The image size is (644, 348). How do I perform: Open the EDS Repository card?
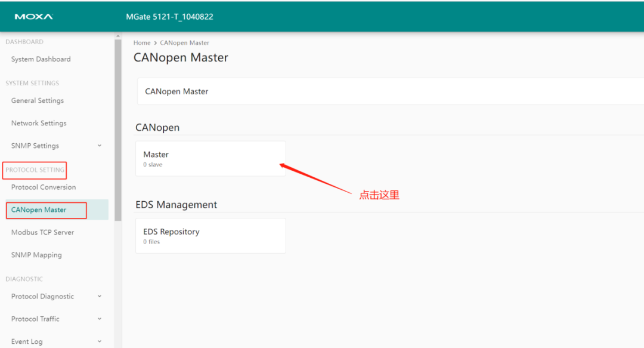(210, 235)
